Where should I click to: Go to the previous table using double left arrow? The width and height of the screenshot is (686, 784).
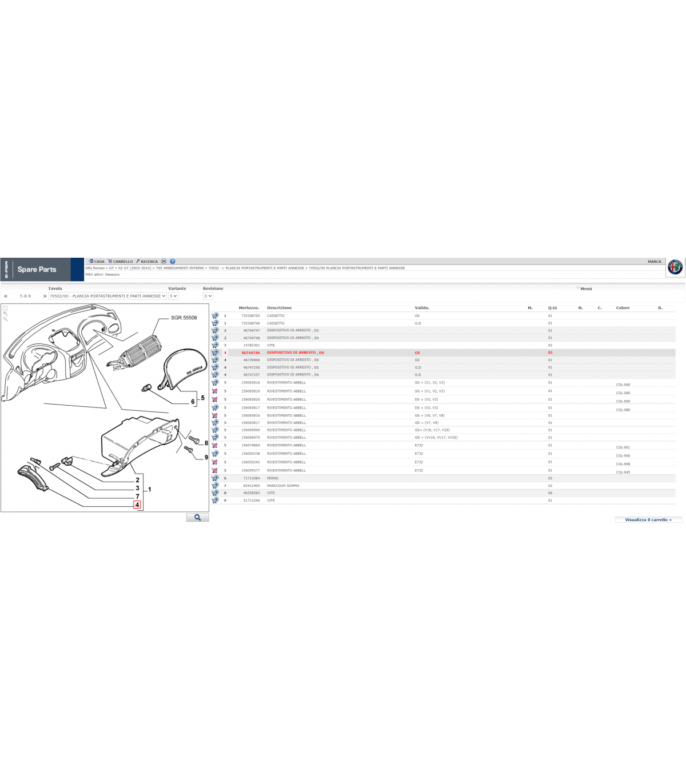6,296
